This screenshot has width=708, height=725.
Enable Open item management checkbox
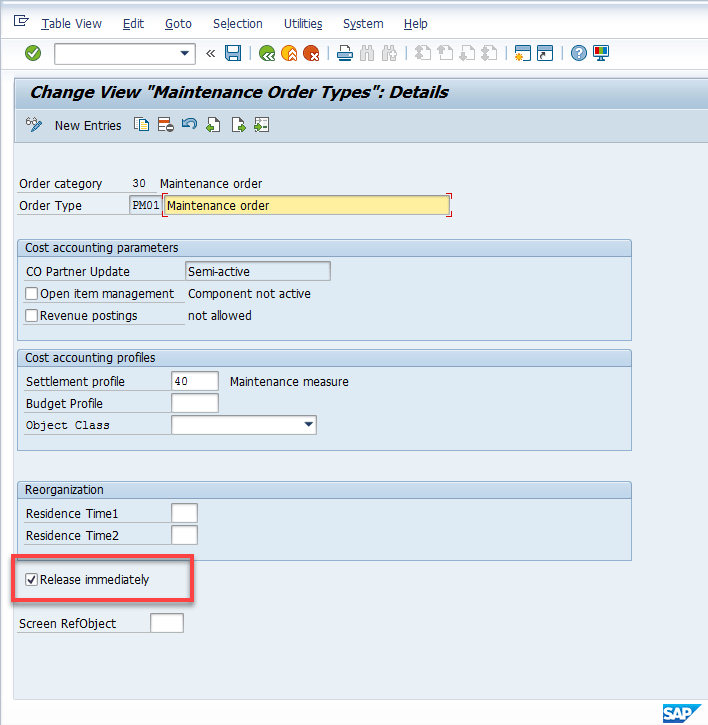click(32, 294)
